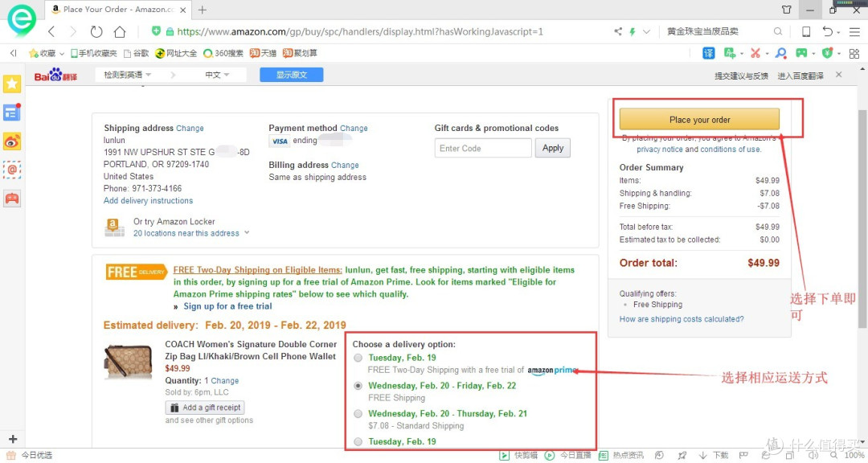This screenshot has height=463, width=868.
Task: Click the yellow star favorites sidebar icon
Action: [12, 84]
